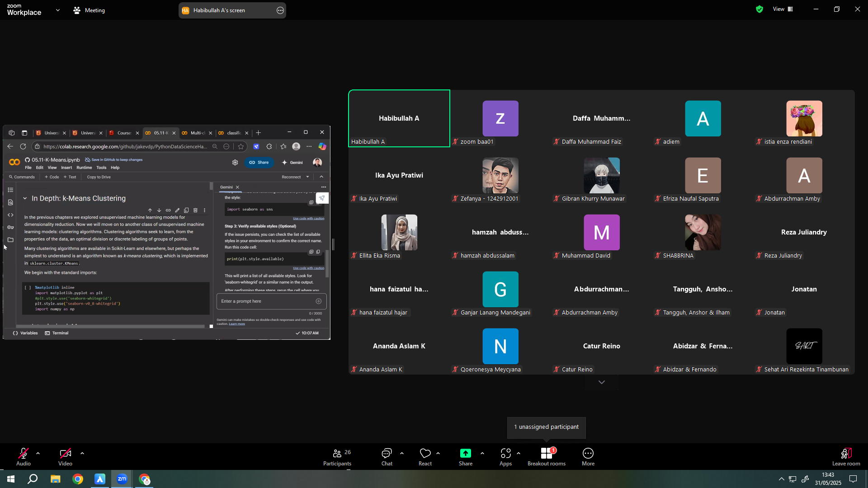The image size is (868, 488).
Task: Click the green security shield icon
Action: 759,9
